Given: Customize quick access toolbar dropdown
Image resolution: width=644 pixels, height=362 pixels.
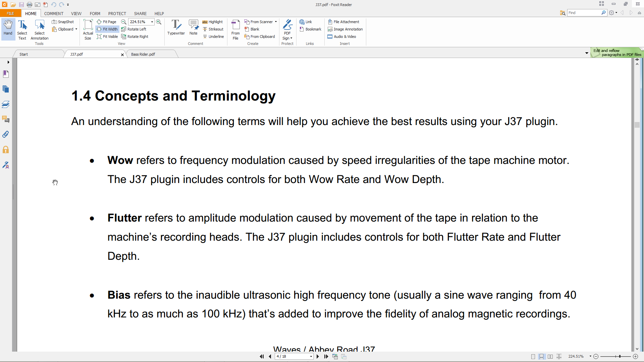Looking at the screenshot, I should tap(68, 5).
